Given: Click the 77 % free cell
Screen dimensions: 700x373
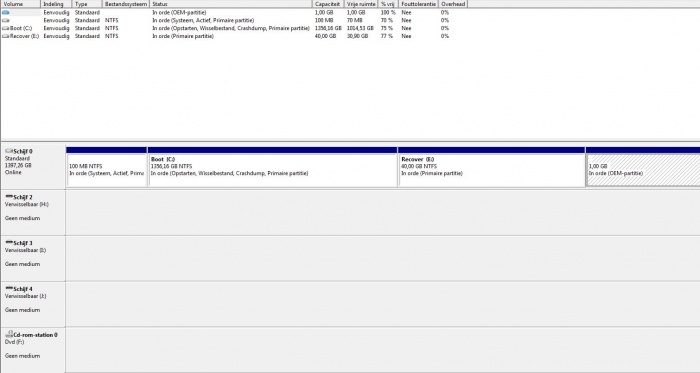Looking at the screenshot, I should pos(387,36).
